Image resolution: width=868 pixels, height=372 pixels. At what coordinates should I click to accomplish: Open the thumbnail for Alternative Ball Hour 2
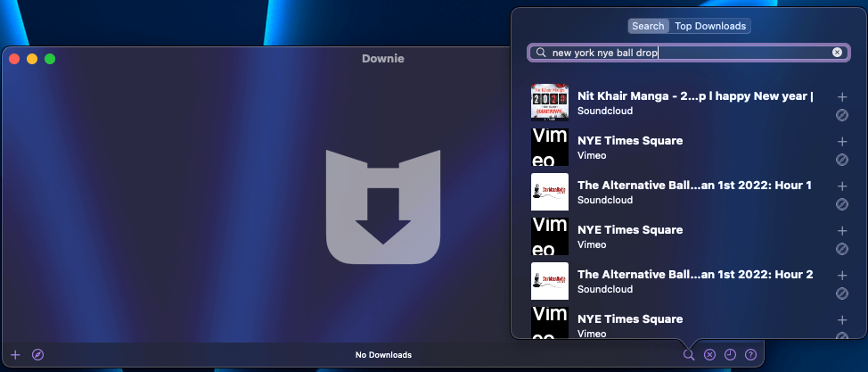550,281
